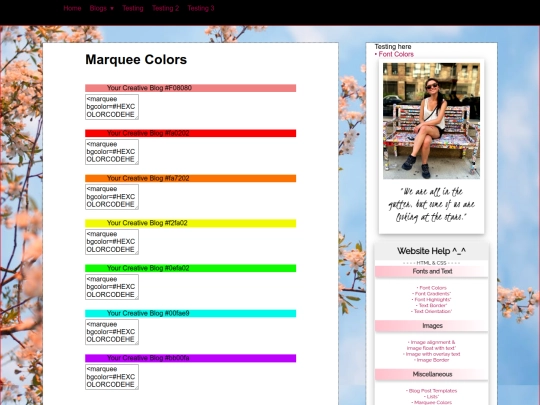Click the code box under #f2fa02 marquee
540x405 pixels.
click(112, 242)
